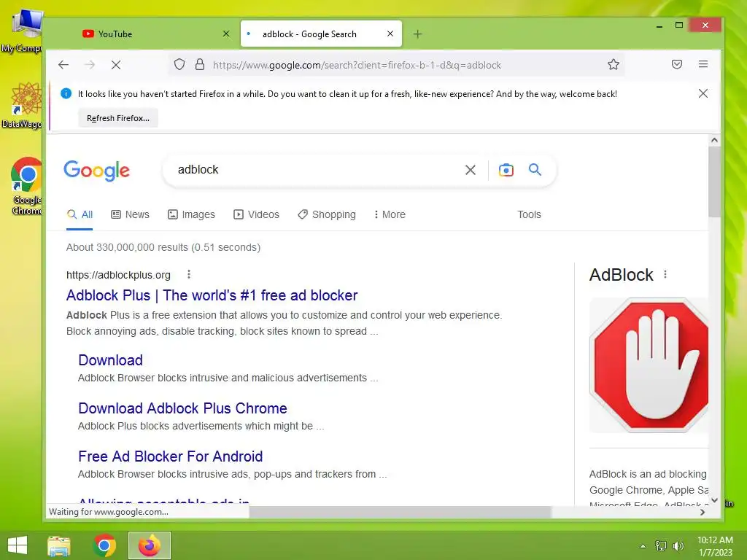The height and width of the screenshot is (560, 747).
Task: Bookmark this page with the star icon
Action: (x=613, y=65)
